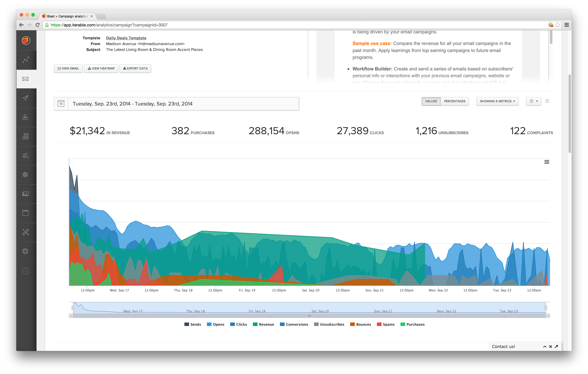Viewport: 588px width, 374px height.
Task: Click the chart navigator left range handle
Action: [73, 308]
